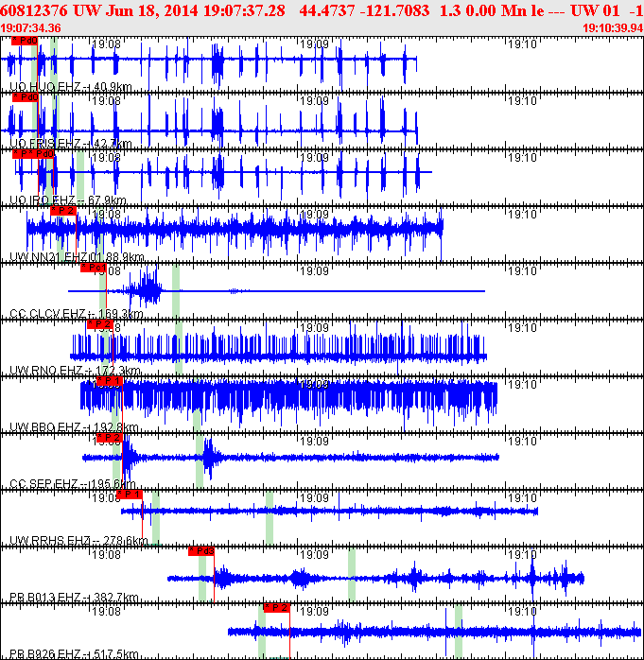Select the P Pd0 pick flags on IRO trace
The height and width of the screenshot is (660, 644).
point(33,154)
